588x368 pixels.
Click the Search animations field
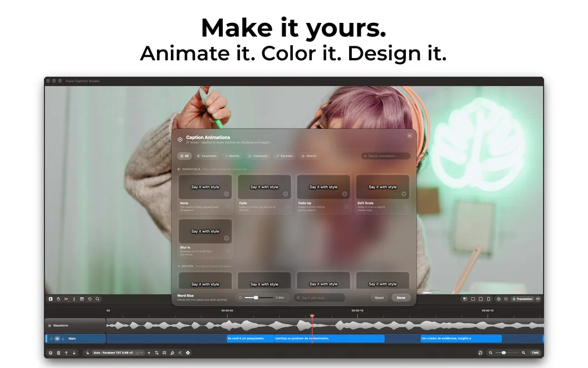[386, 156]
